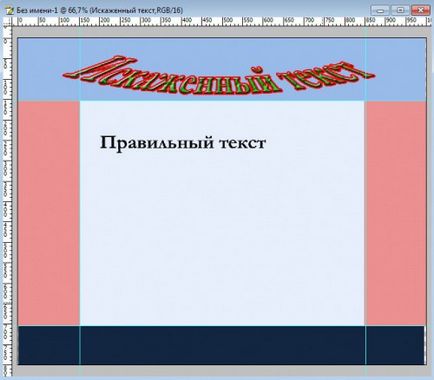The image size is (434, 380).
Task: Click the ruler origin corner box
Action: (x=7, y=21)
